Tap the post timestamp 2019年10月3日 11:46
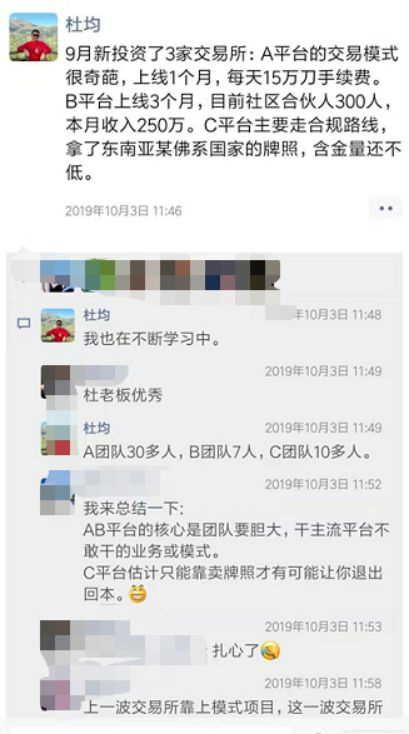Screen dimensions: 409x734 pyautogui.click(x=124, y=211)
